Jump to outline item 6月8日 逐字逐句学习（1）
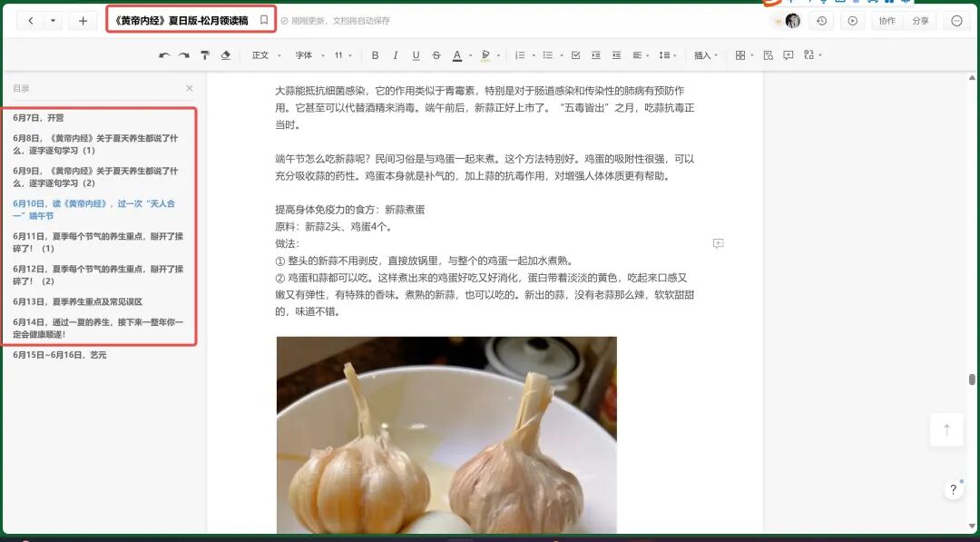Image resolution: width=980 pixels, height=542 pixels. (95, 143)
